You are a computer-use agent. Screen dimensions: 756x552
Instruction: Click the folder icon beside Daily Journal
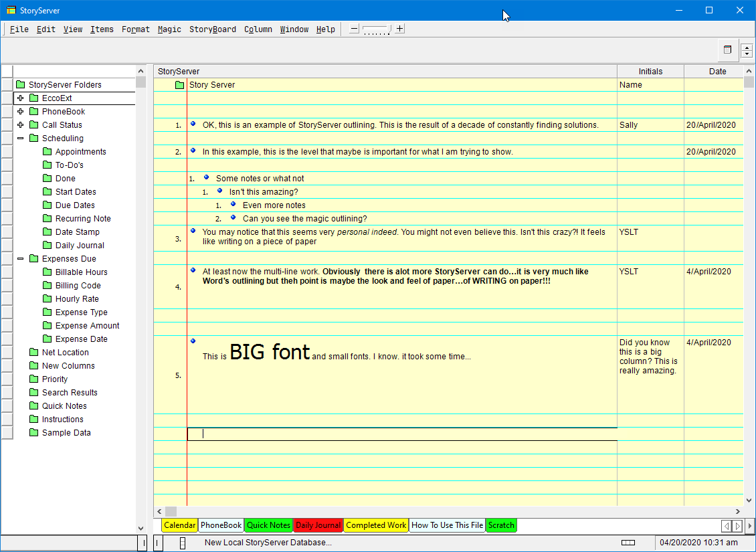click(x=48, y=245)
